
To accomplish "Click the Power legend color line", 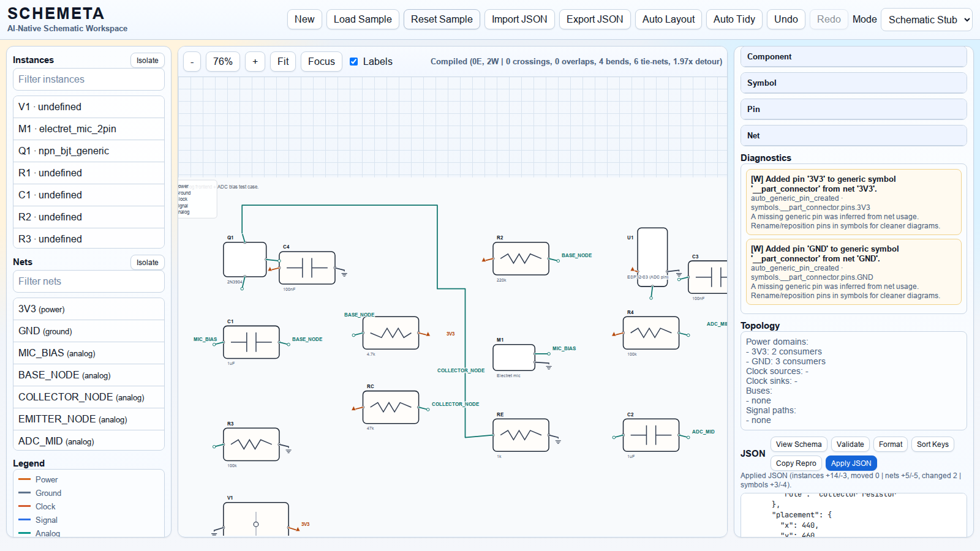I will pos(24,479).
